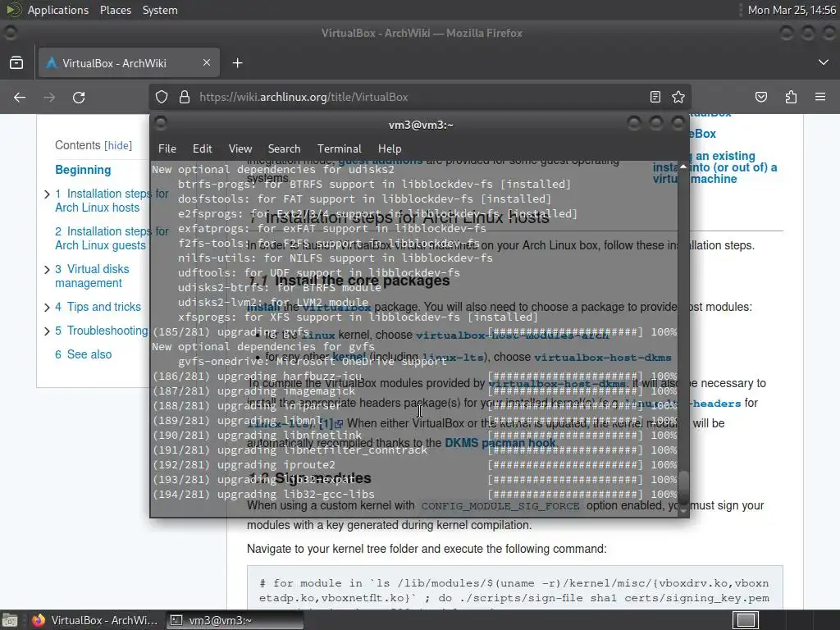Click Firefox forward arrow button
840x630 pixels.
tap(49, 97)
